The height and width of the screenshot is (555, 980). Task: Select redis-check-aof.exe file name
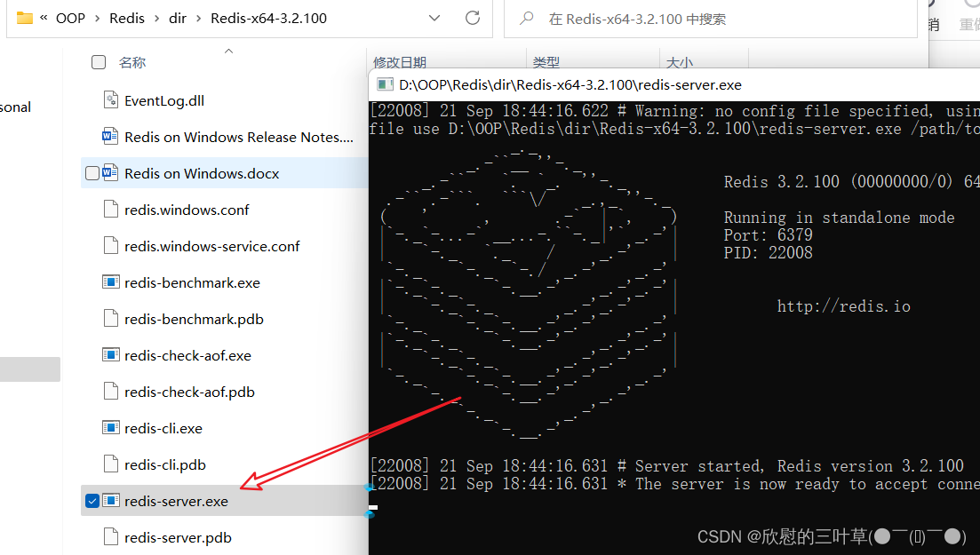point(187,355)
